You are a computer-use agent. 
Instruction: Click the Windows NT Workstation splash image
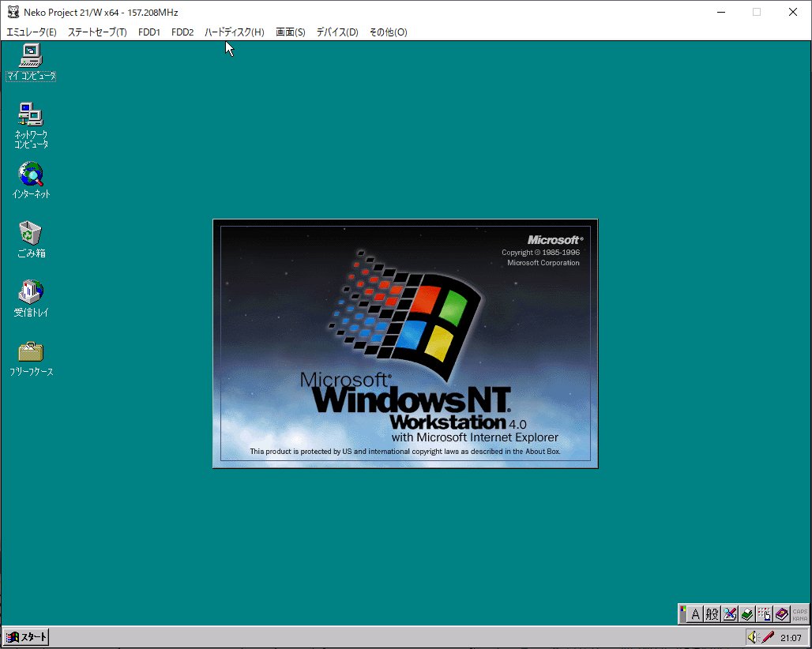point(405,343)
